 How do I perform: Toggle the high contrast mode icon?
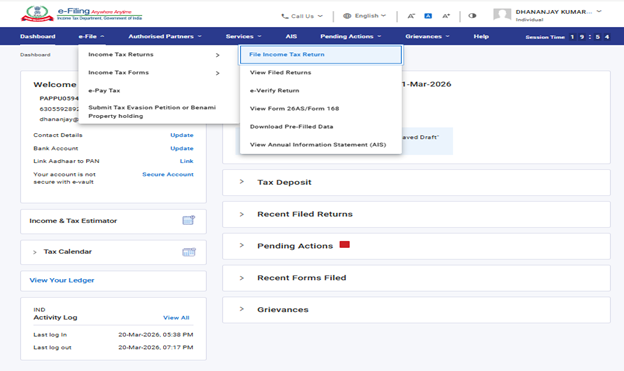coord(472,16)
